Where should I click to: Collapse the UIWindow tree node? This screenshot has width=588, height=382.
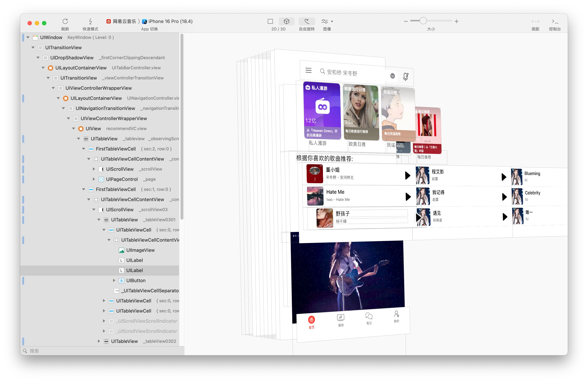click(x=28, y=37)
